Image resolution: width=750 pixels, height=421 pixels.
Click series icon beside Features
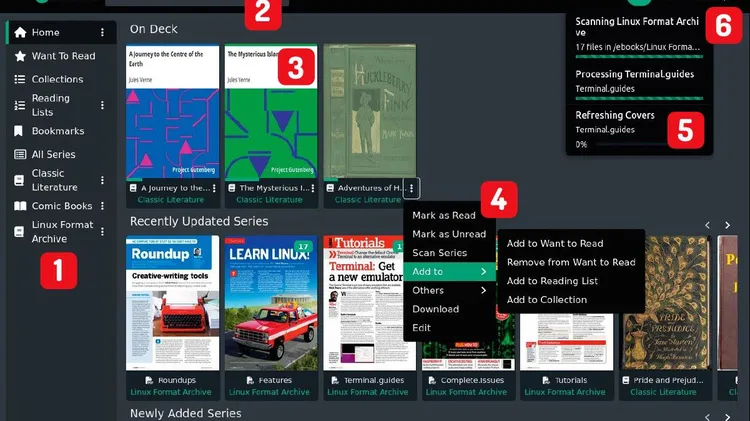click(250, 380)
